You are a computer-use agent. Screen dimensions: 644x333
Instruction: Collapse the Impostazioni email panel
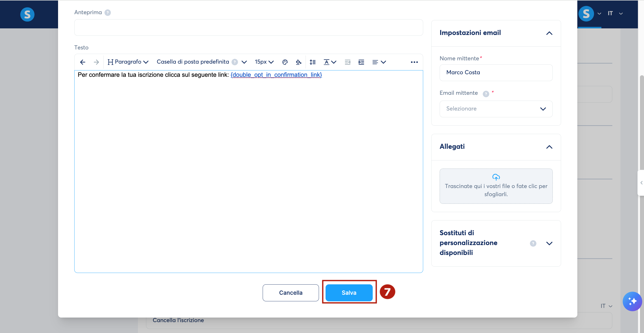click(x=549, y=33)
